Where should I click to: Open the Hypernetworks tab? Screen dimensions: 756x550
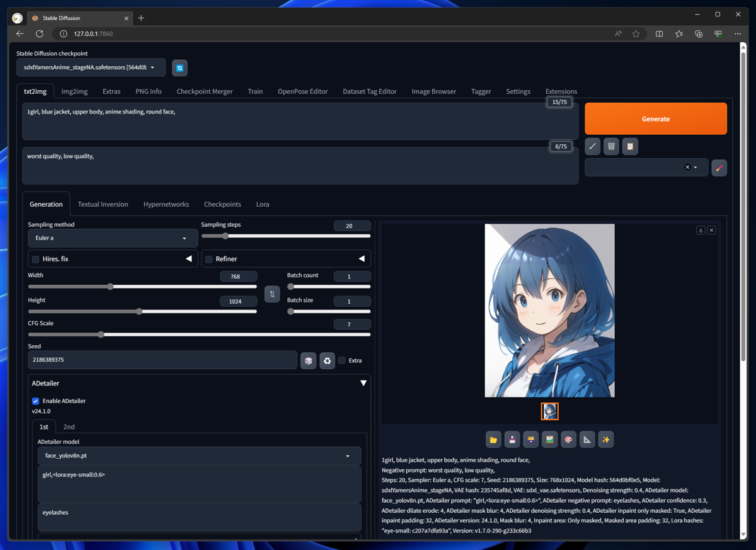coord(166,204)
